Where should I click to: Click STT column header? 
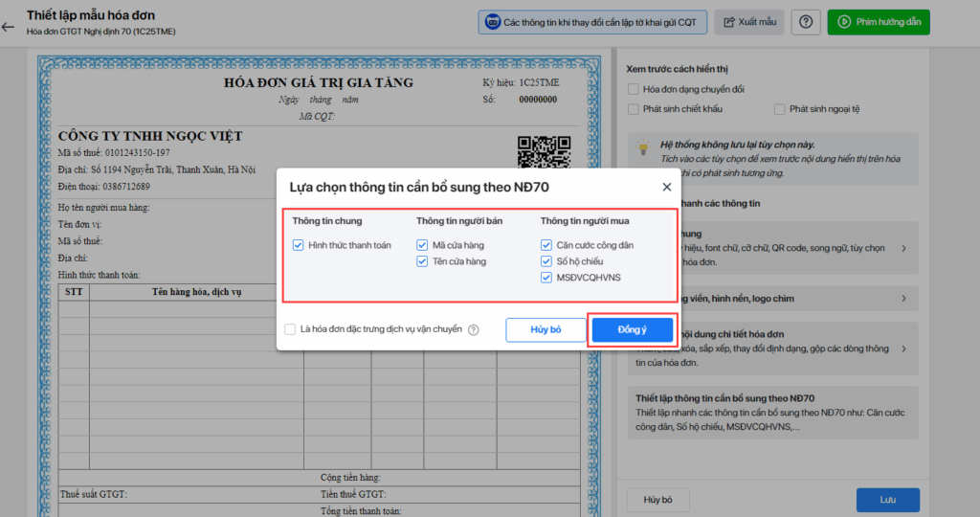[74, 292]
